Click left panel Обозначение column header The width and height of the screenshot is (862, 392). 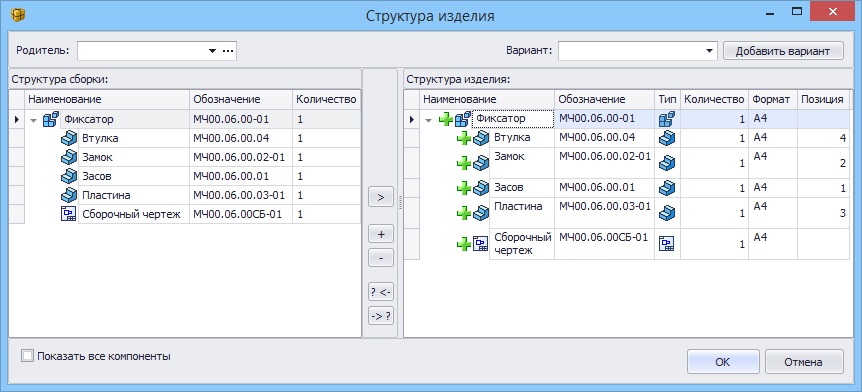tap(241, 100)
